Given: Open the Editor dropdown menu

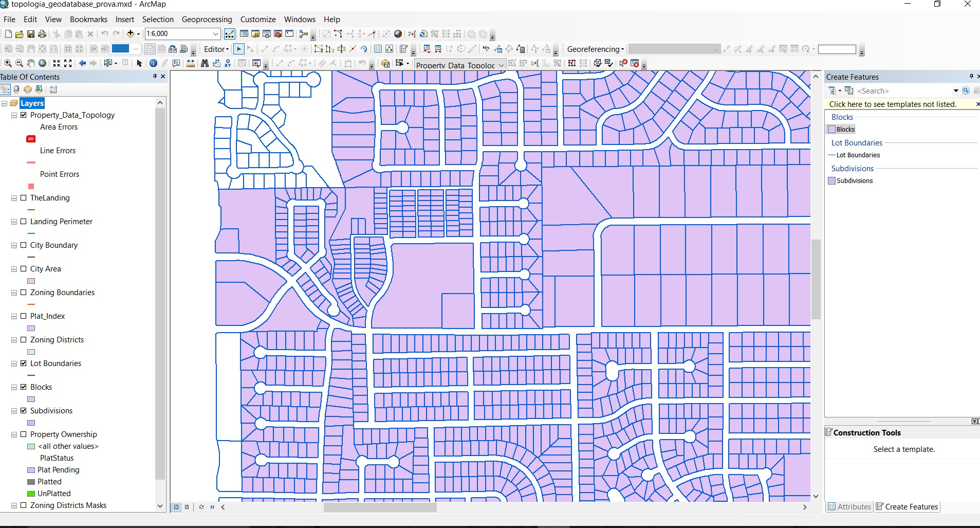Looking at the screenshot, I should 215,49.
